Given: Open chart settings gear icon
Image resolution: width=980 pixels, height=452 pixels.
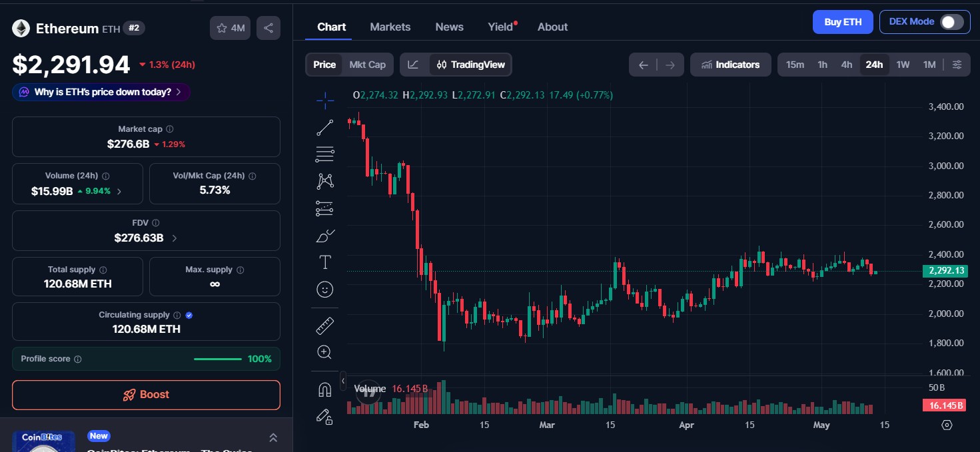Looking at the screenshot, I should 947,425.
